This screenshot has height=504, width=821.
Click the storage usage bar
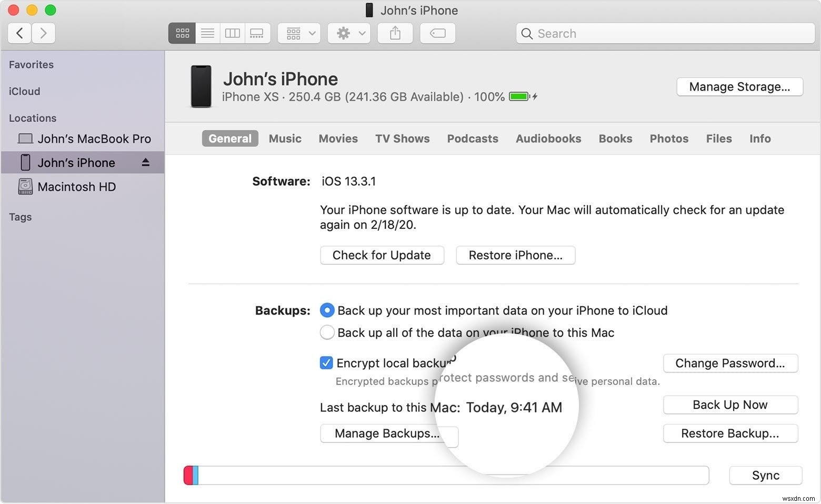pos(446,475)
